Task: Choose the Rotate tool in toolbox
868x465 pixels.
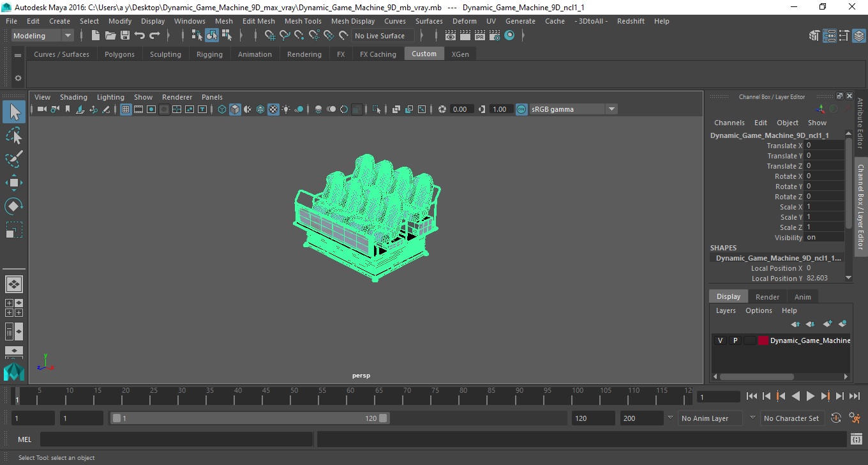Action: (14, 206)
